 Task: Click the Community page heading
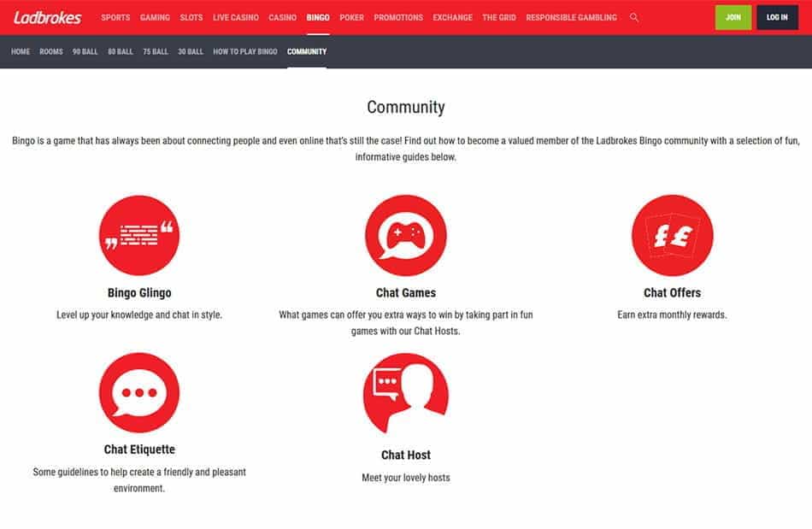click(406, 107)
